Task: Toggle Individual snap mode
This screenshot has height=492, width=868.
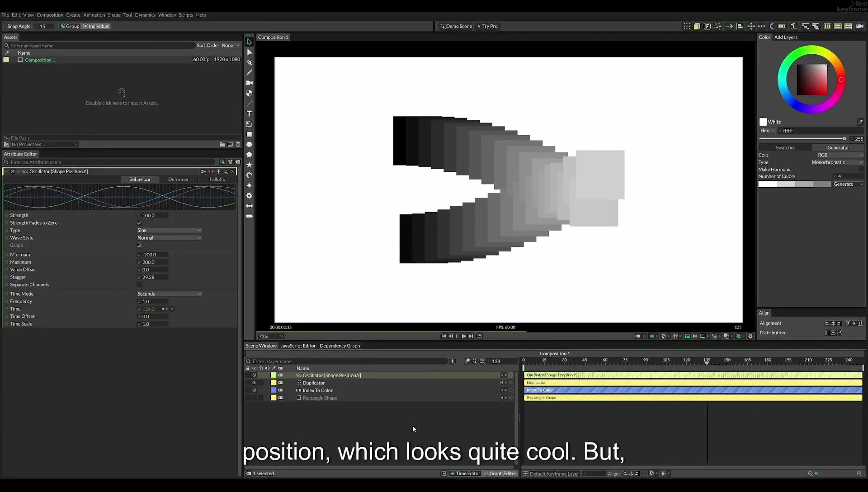Action: click(x=96, y=26)
